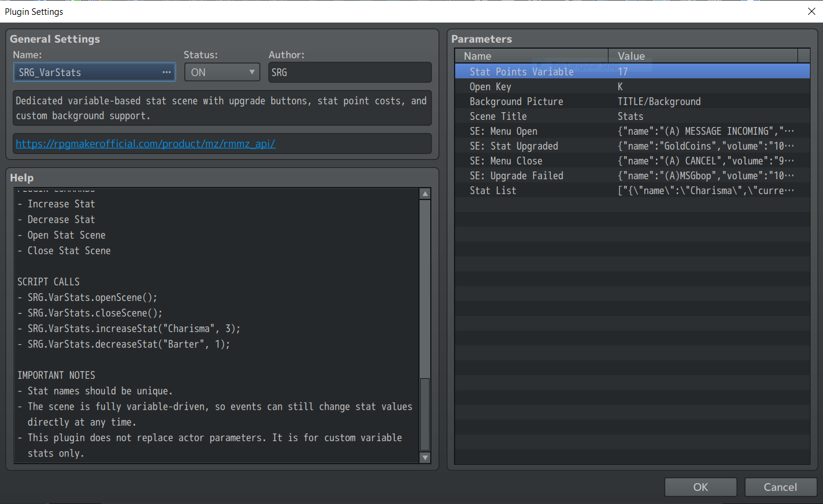Viewport: 823px width, 504px height.
Task: Click the SRG.VarStats.closeScene(); line
Action: pos(90,313)
